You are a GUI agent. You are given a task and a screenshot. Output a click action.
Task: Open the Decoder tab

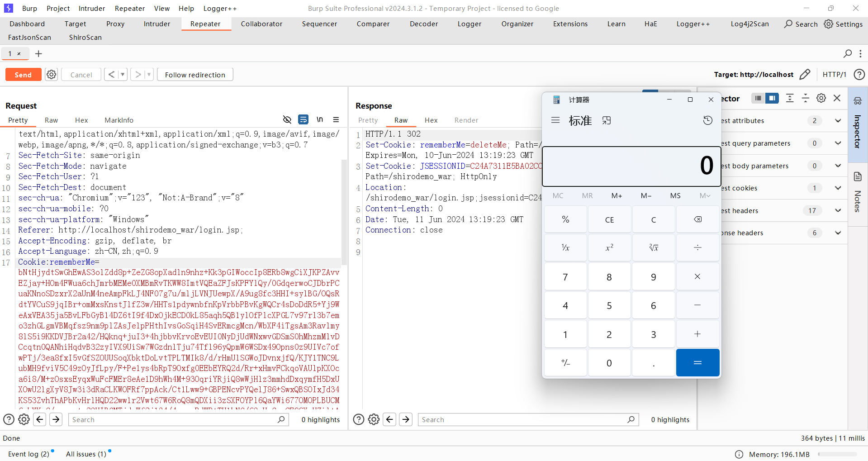click(424, 24)
